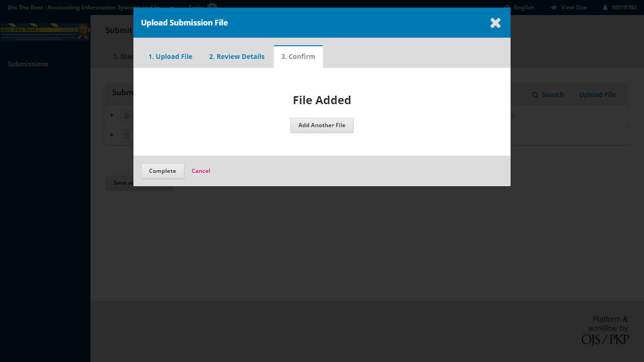Open the 2. Review Details tab
Image resolution: width=644 pixels, height=362 pixels.
(x=237, y=57)
